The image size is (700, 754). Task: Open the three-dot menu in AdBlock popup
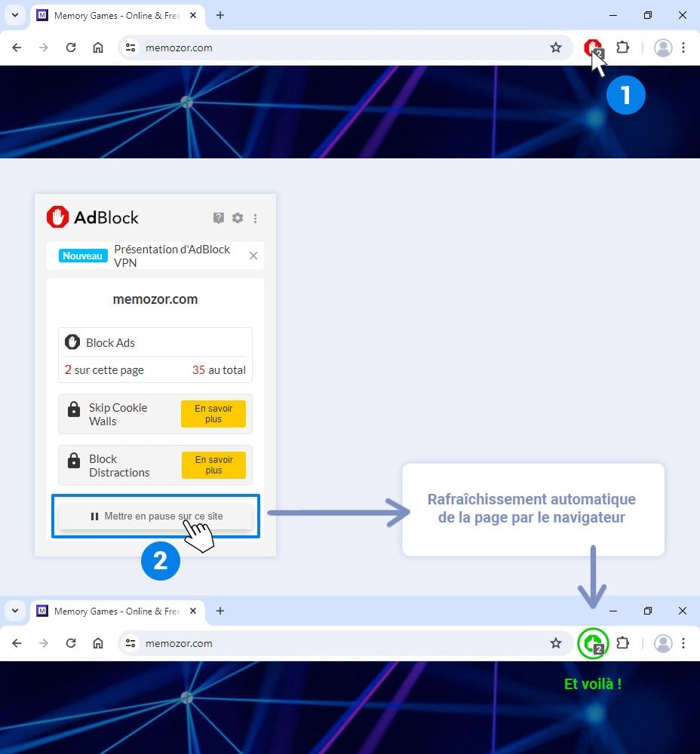point(255,219)
